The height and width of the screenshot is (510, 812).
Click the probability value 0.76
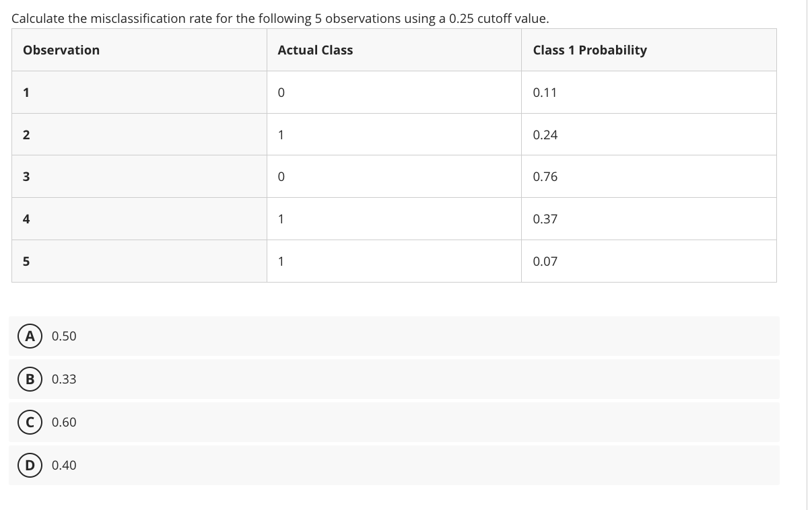(x=544, y=176)
